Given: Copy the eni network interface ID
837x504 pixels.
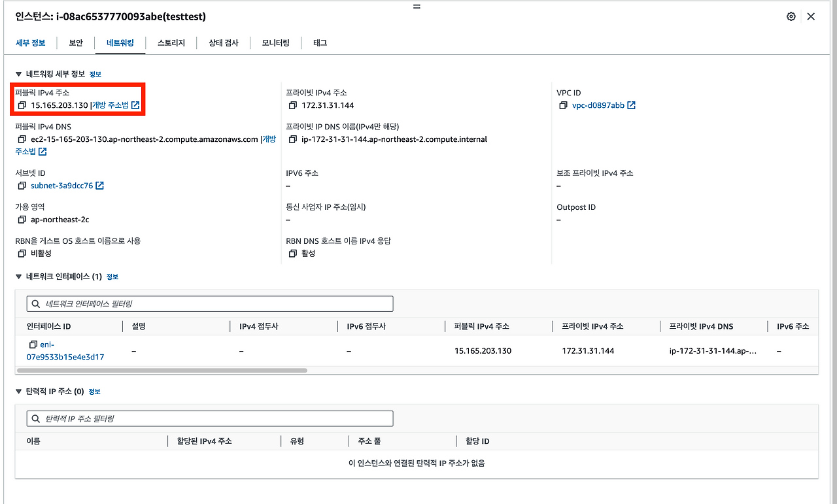Looking at the screenshot, I should tap(33, 344).
